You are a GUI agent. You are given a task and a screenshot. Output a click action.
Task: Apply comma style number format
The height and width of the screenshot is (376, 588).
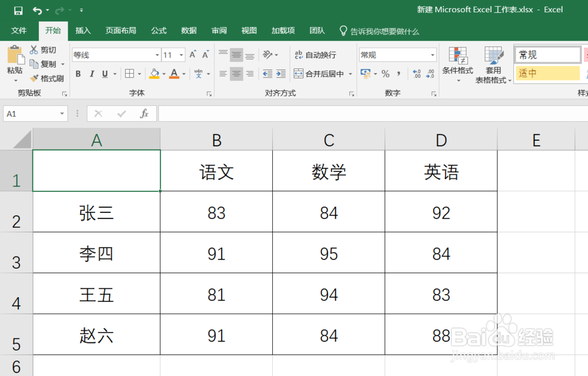tap(399, 74)
